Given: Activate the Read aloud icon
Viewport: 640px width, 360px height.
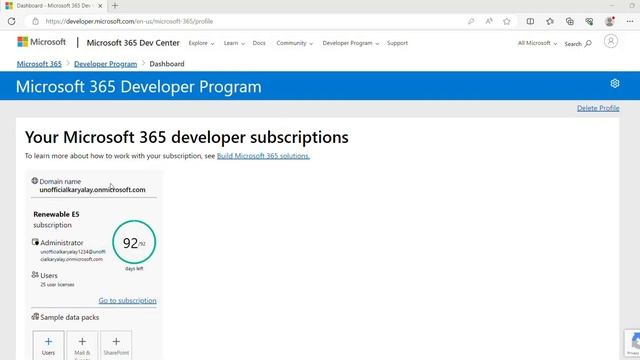Looking at the screenshot, I should point(489,21).
